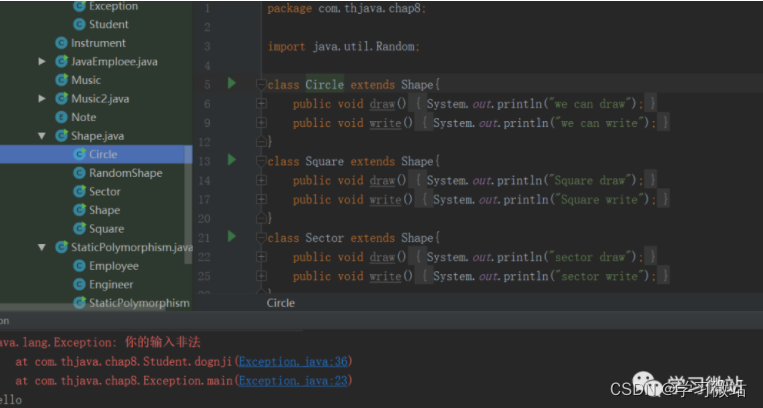This screenshot has width=763, height=408.
Task: Click the "sector write" string literal
Action: 602,277
